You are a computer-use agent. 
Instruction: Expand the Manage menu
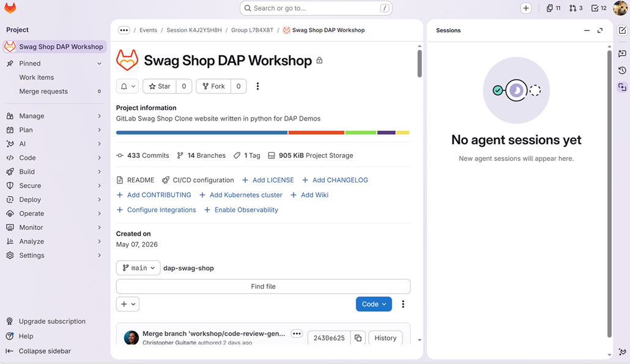click(x=54, y=116)
